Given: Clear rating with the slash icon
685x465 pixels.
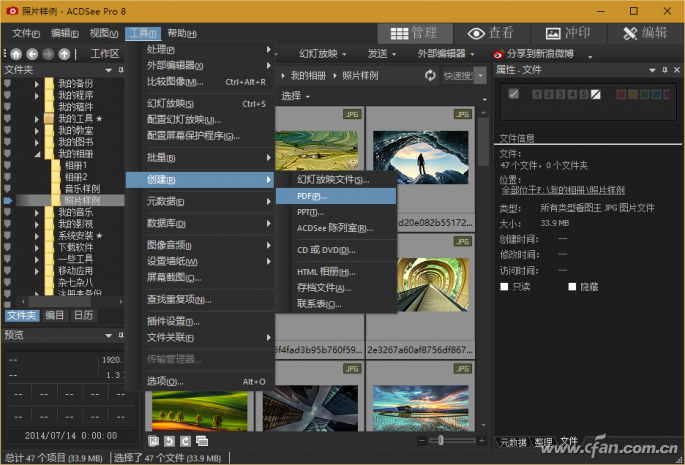Looking at the screenshot, I should (x=595, y=94).
